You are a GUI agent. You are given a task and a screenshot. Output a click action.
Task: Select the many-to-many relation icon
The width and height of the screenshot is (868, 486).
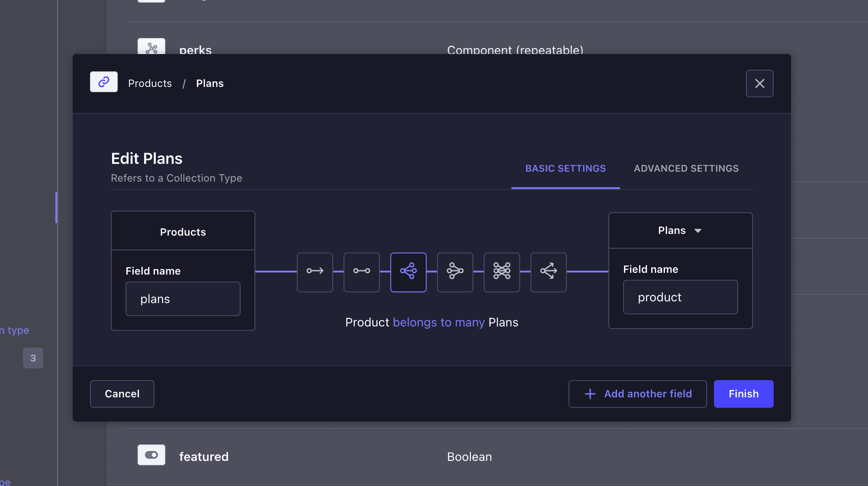(502, 272)
